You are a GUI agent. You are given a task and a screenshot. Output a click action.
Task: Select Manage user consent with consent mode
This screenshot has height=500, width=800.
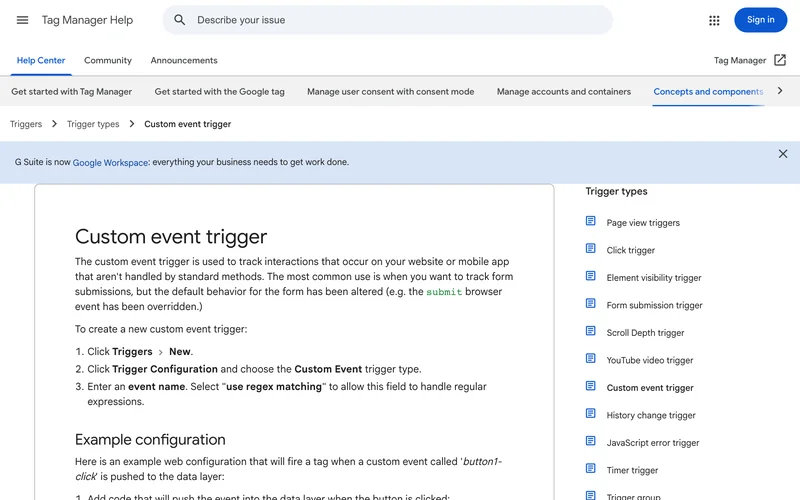click(x=390, y=92)
